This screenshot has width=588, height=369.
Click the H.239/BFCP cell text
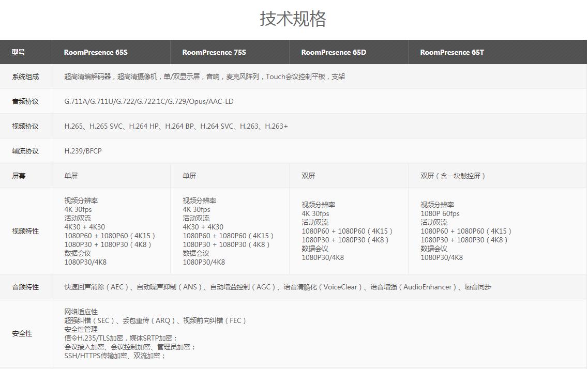click(x=83, y=151)
